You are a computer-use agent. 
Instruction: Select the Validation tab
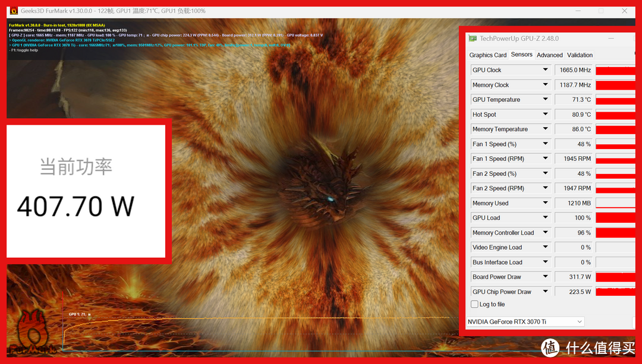point(580,55)
